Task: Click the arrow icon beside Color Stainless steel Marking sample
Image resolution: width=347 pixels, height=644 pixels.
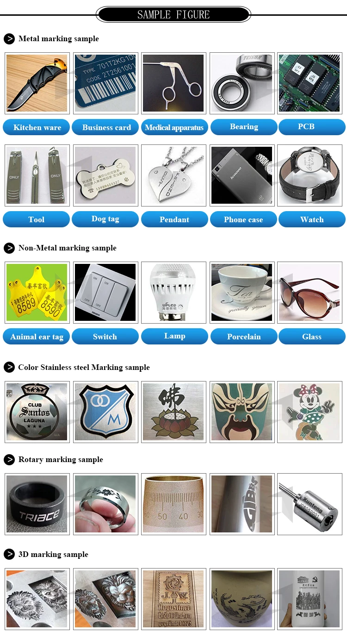Action: [9, 367]
